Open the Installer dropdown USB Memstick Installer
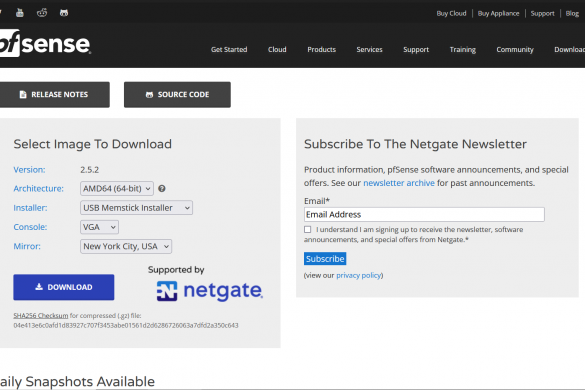Screen dimensions: 585x390 coord(136,208)
